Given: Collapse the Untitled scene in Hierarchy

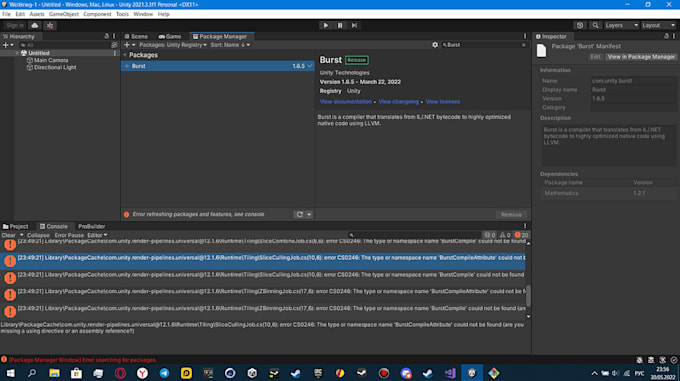Looking at the screenshot, I should (x=17, y=53).
